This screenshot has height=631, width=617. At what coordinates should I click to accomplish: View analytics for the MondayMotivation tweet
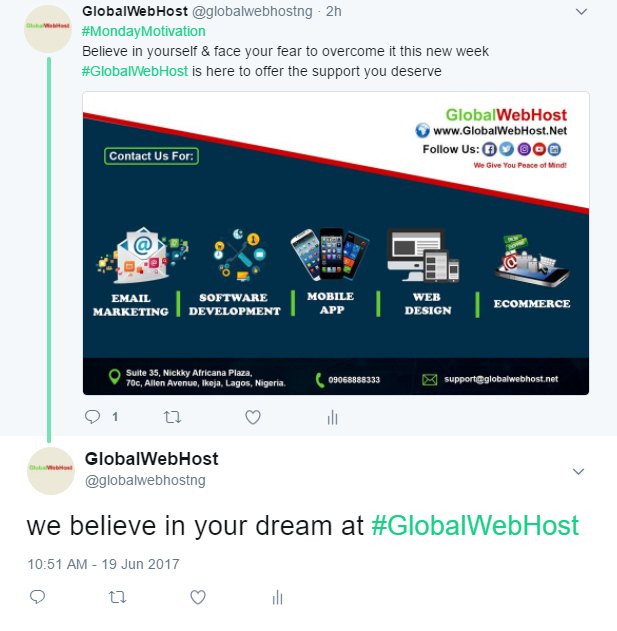point(332,417)
